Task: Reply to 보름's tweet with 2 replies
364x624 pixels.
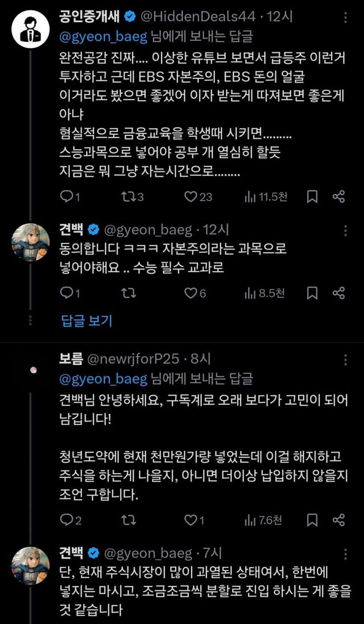Action: coord(67,520)
